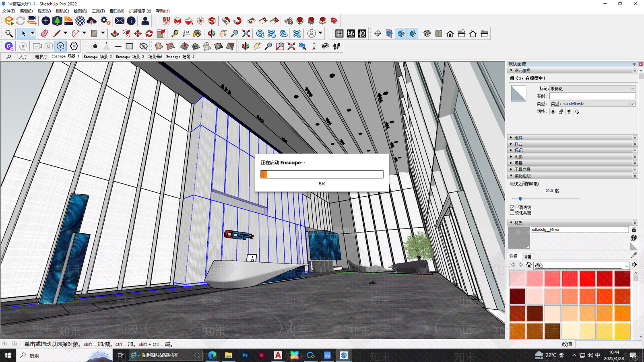This screenshot has width=644, height=362.
Task: Toggle entity visibility eye in 切换 row
Action: pos(553,112)
